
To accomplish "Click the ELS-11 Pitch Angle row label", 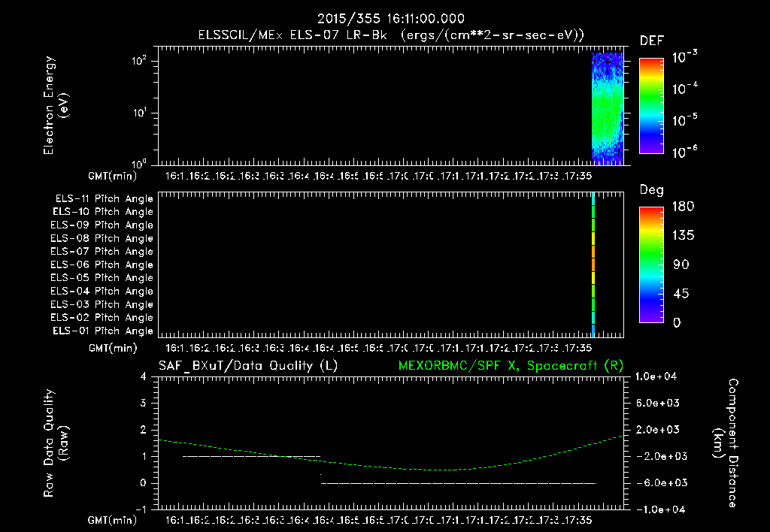I will tap(104, 199).
